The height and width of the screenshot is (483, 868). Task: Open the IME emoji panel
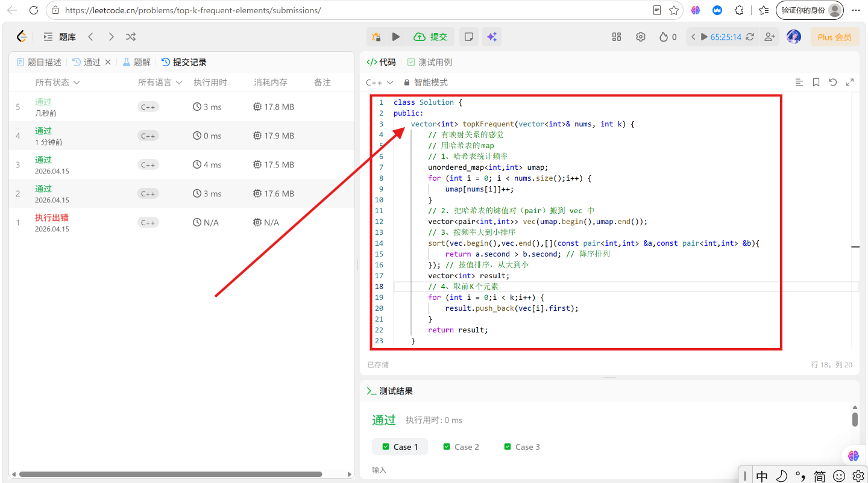(x=838, y=476)
